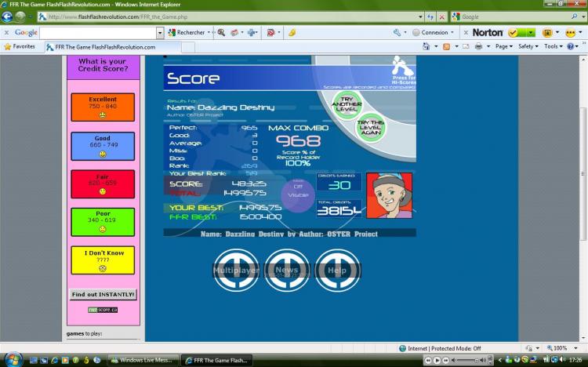Open the Tools menu

[x=554, y=46]
